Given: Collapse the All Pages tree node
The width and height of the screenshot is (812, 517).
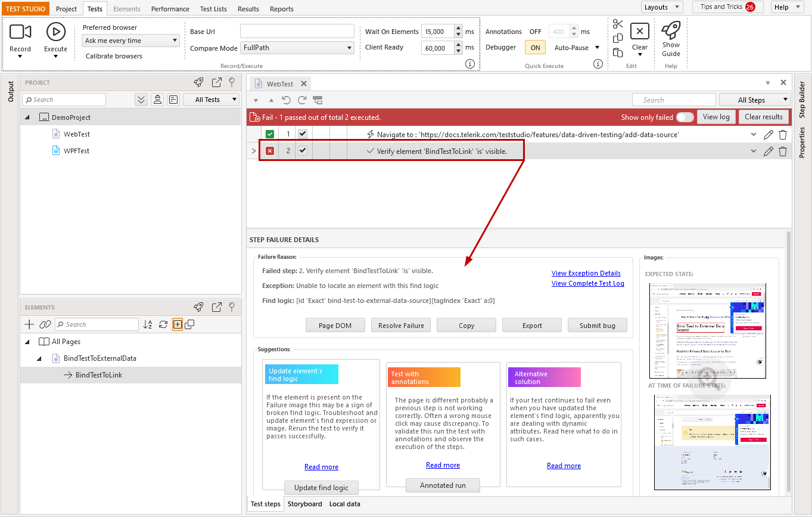Looking at the screenshot, I should pyautogui.click(x=27, y=342).
